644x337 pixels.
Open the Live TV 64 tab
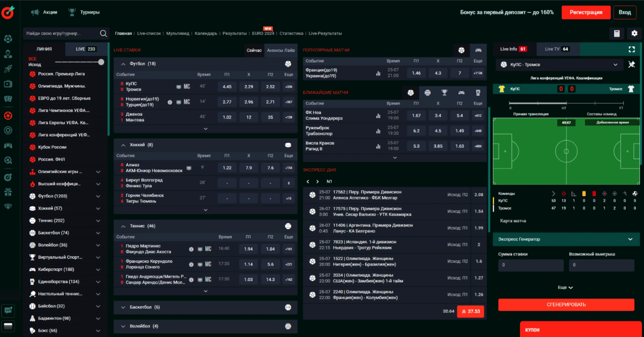point(557,49)
